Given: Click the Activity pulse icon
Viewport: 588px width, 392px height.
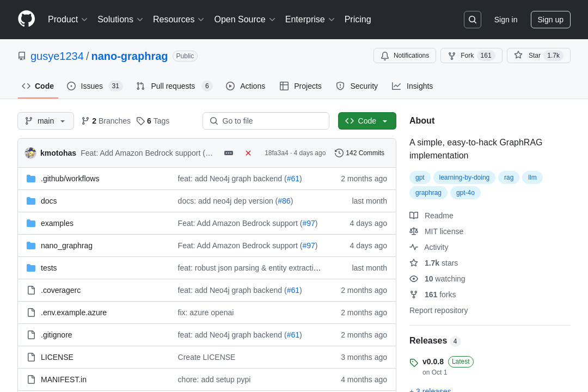Looking at the screenshot, I should 414,247.
